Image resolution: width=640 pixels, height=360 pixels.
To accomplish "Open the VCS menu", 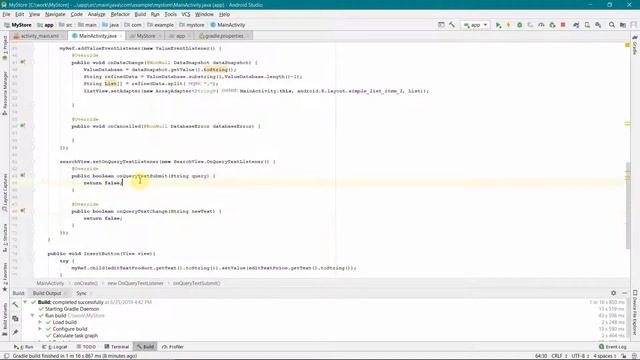I will coord(186,14).
